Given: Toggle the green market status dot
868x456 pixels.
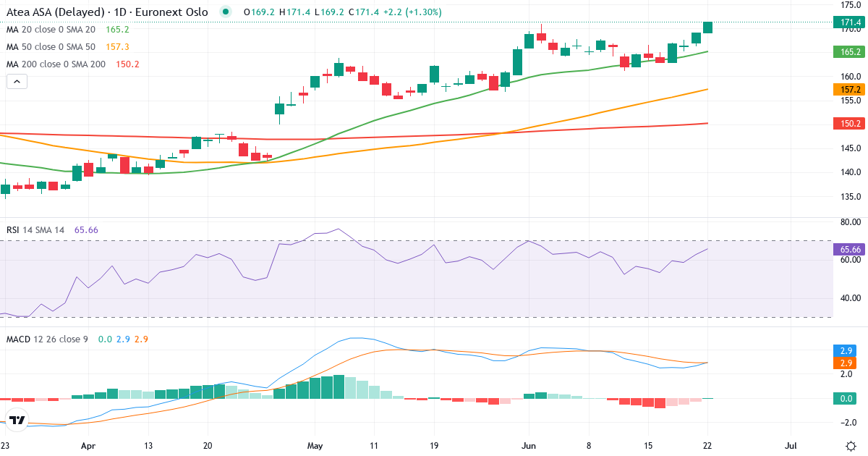Looking at the screenshot, I should point(226,12).
